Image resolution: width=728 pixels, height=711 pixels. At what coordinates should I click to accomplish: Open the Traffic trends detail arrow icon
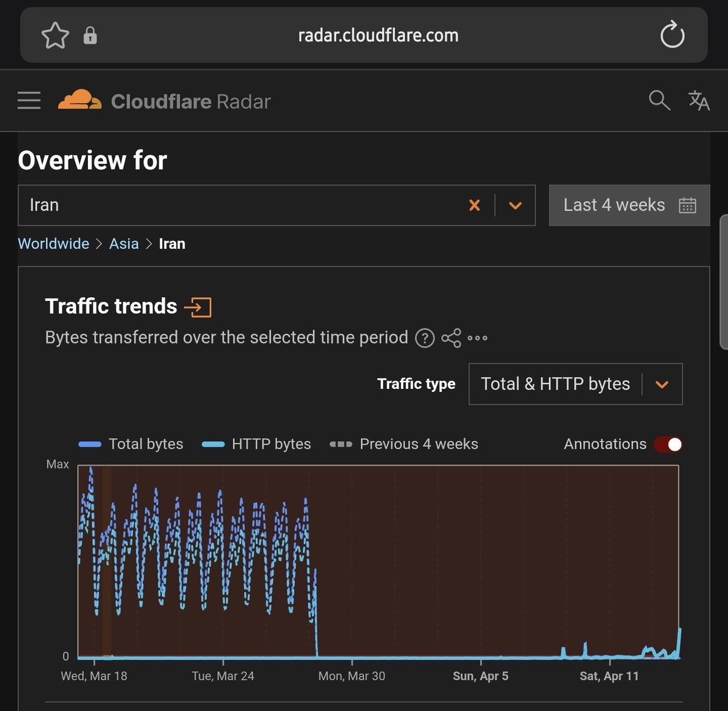[x=198, y=307]
